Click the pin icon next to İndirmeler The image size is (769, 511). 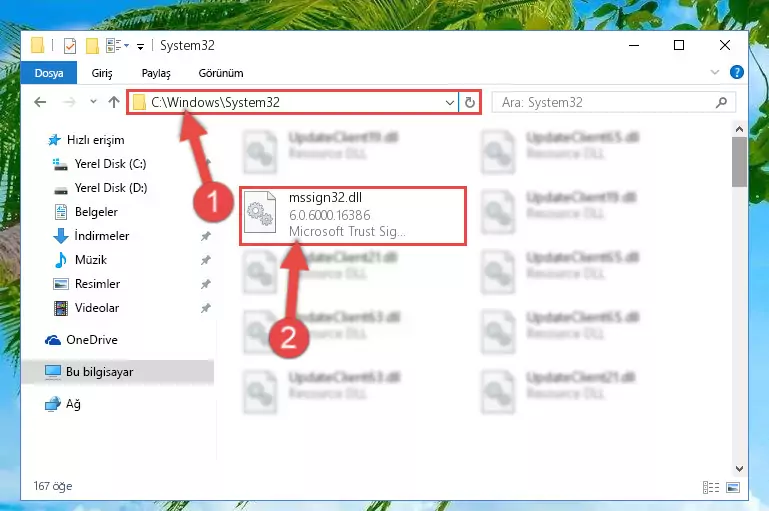205,236
